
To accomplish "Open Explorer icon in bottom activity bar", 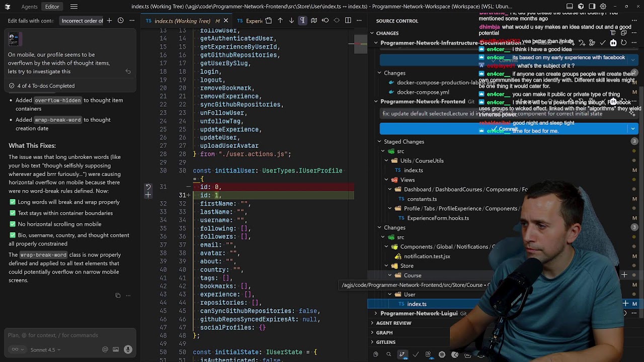I will tap(375, 354).
